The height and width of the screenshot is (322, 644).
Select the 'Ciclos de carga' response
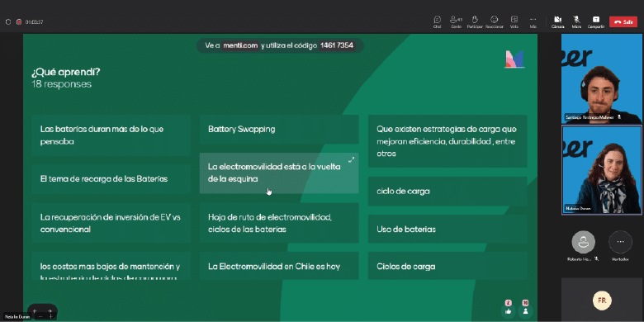point(447,266)
